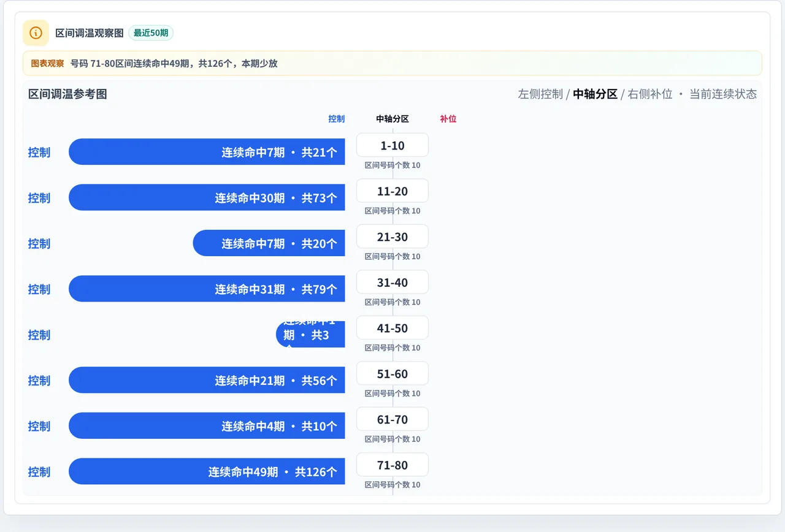The height and width of the screenshot is (532, 785).
Task: Click the red 补位 column header
Action: click(448, 119)
